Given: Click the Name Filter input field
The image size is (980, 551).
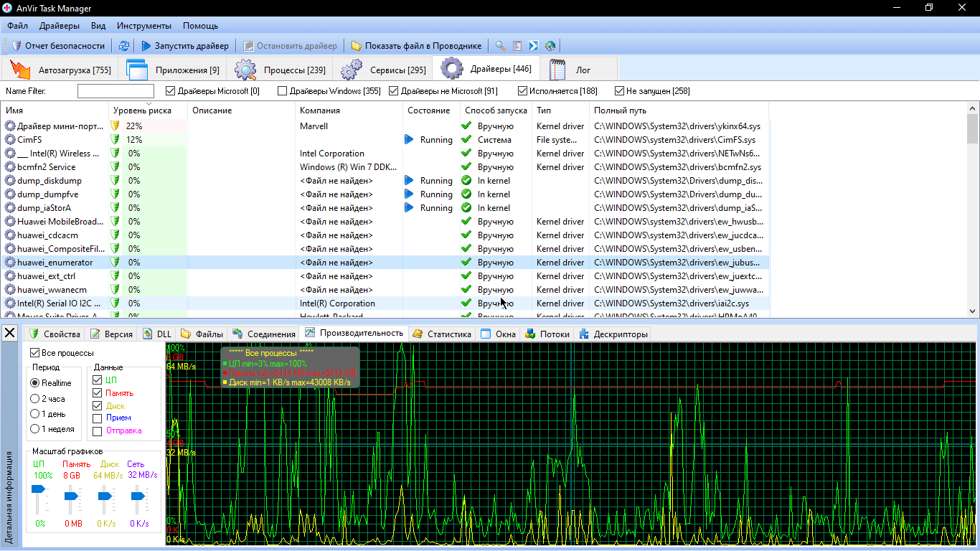Looking at the screenshot, I should tap(116, 91).
